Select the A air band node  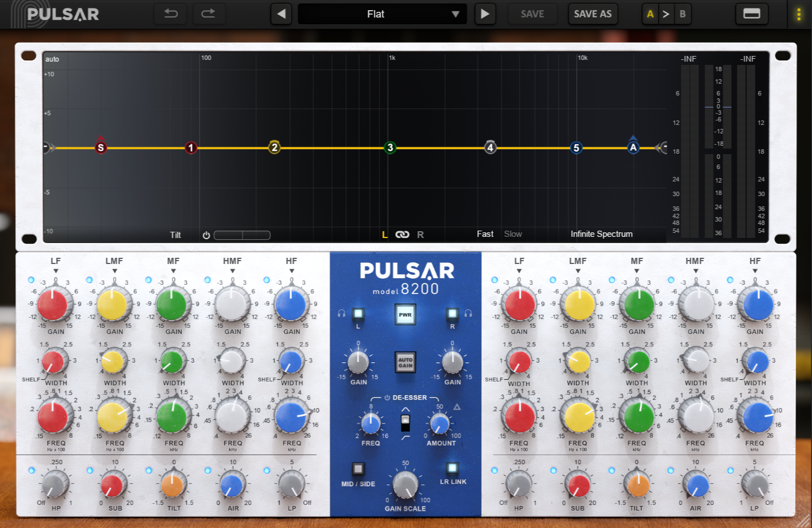(633, 147)
